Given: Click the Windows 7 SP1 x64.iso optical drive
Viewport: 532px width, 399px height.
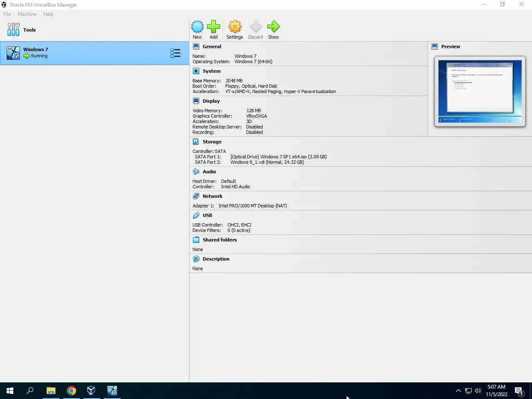Looking at the screenshot, I should (278, 157).
